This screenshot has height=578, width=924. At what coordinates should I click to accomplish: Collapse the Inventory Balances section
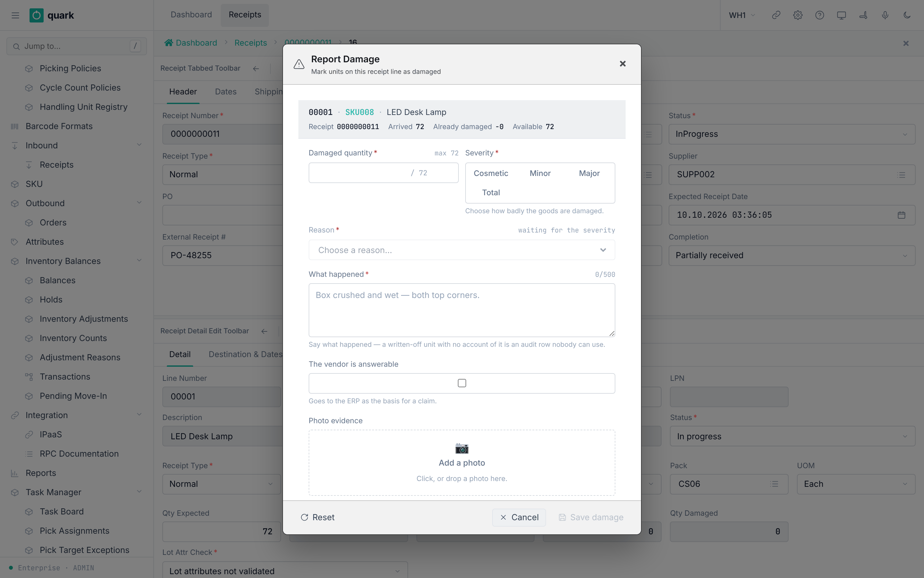point(139,261)
